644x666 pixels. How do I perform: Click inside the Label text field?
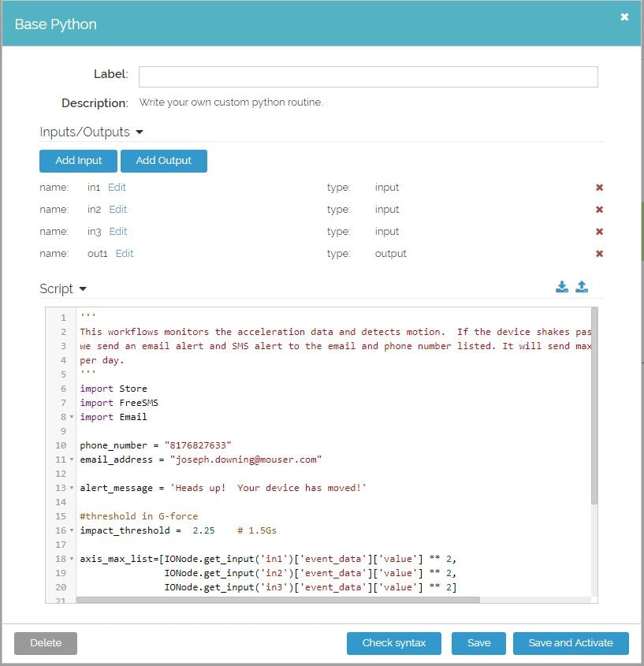[367, 76]
